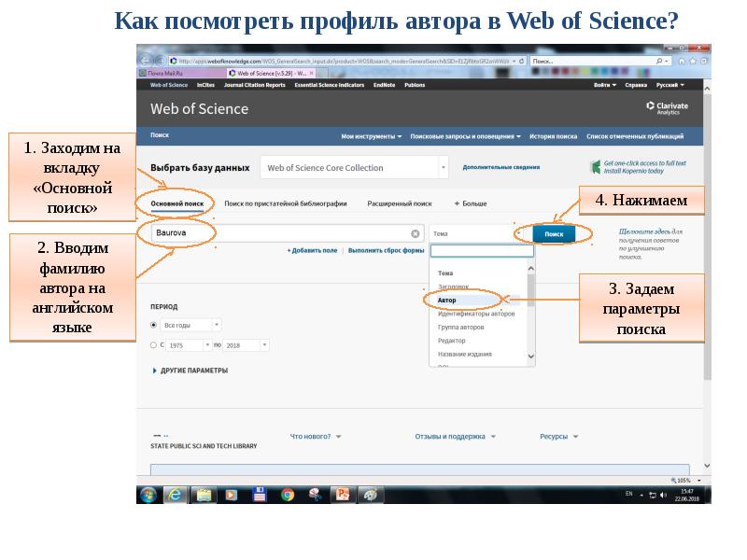Click the Windows Start button
Image resolution: width=747 pixels, height=560 pixels.
pos(148,494)
